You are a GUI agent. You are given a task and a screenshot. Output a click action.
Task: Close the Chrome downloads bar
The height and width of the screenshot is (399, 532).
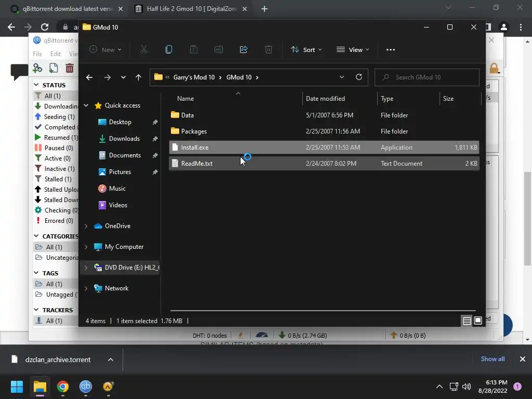coord(523,359)
